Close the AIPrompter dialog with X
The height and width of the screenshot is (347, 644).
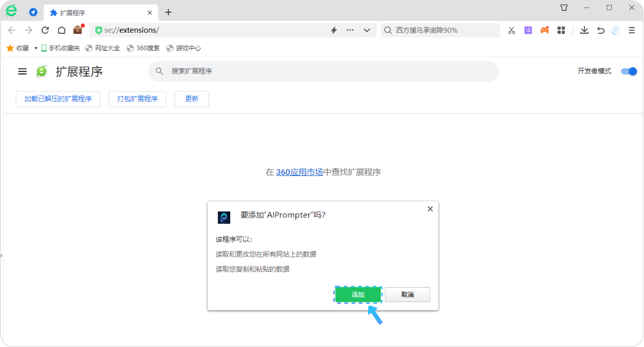tap(430, 209)
